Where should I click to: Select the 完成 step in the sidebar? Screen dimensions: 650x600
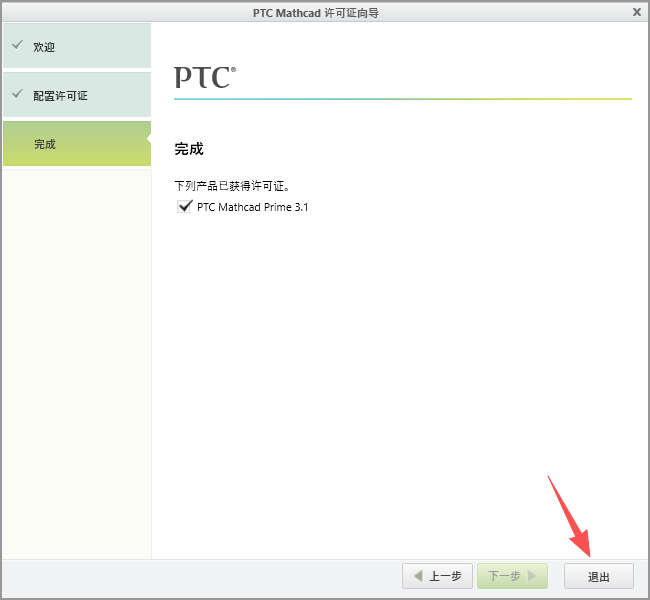tap(77, 144)
